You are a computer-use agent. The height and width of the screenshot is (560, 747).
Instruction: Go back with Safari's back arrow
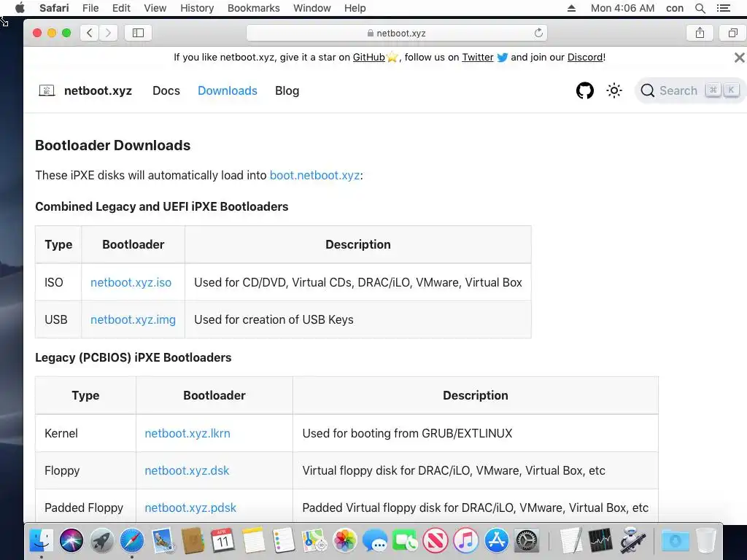click(90, 33)
